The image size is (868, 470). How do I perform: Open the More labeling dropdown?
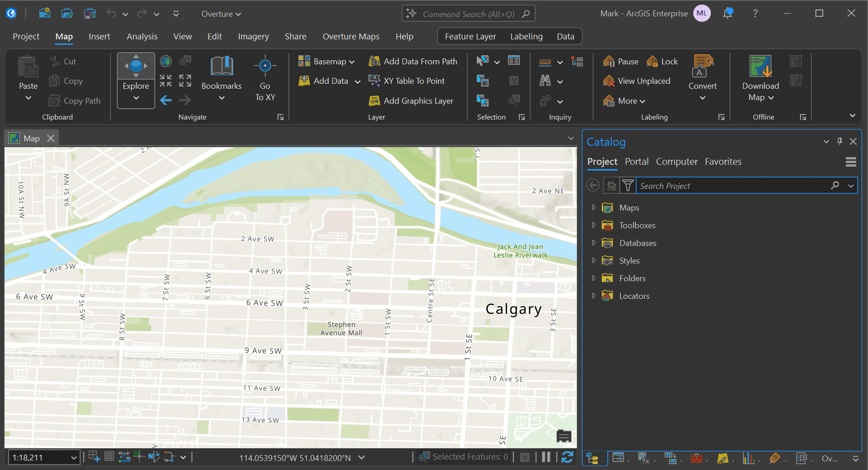[x=624, y=101]
